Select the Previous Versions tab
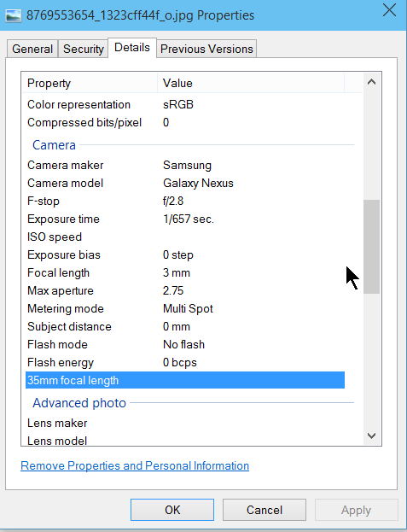 pyautogui.click(x=206, y=49)
